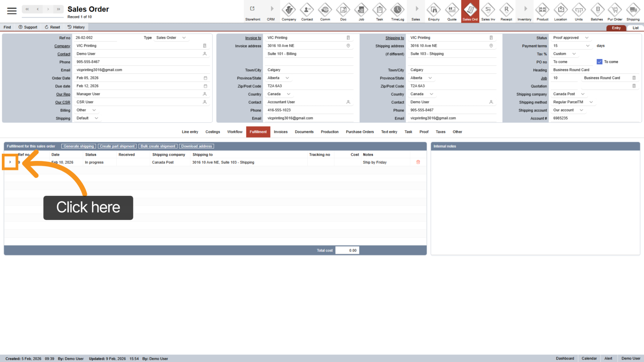Switch to the List view tab
The height and width of the screenshot is (362, 644).
(635, 28)
